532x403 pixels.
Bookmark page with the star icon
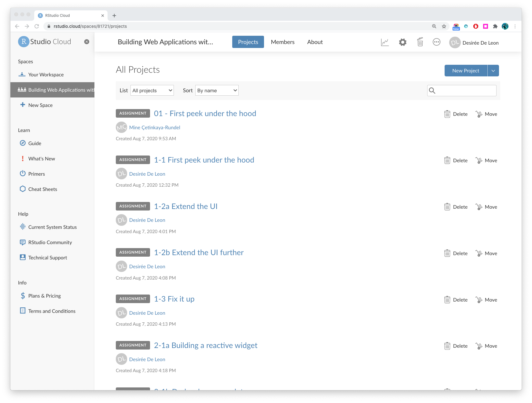tap(444, 26)
